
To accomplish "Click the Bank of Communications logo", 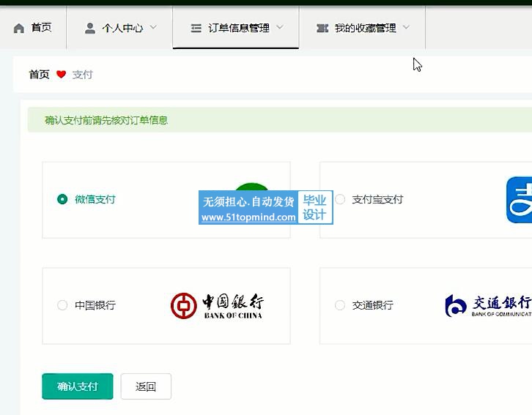I will pos(488,305).
